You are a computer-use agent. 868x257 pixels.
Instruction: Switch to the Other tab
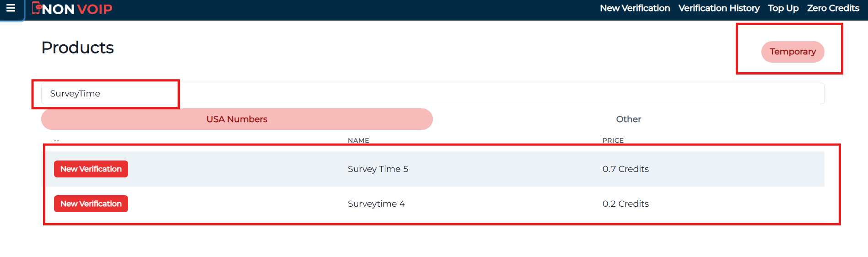click(x=628, y=119)
